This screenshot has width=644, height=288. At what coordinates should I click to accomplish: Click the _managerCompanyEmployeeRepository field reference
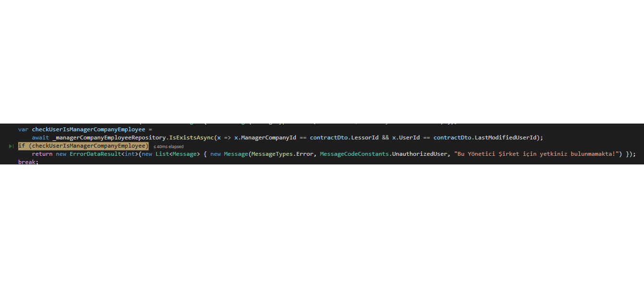click(109, 138)
